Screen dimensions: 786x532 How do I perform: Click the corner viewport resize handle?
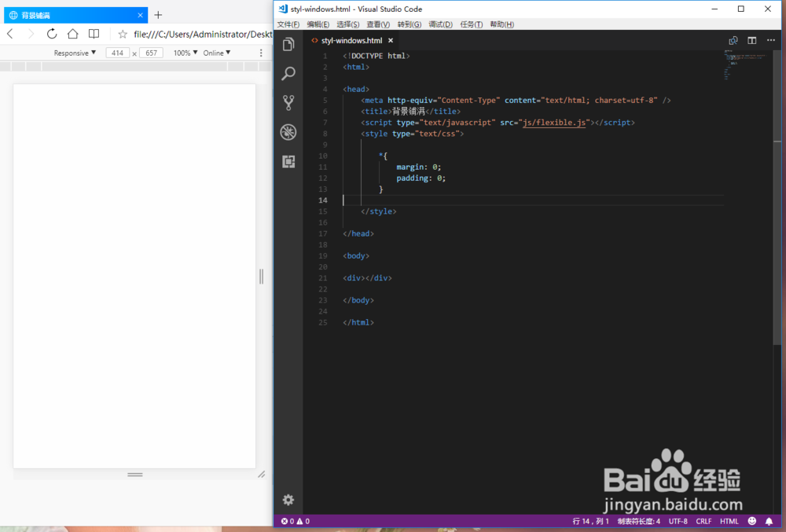point(261,475)
